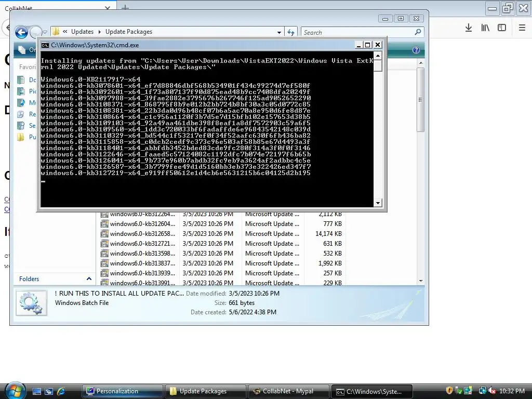The height and width of the screenshot is (399, 532).
Task: Click Switch between windows quick launch icon
Action: 49,392
